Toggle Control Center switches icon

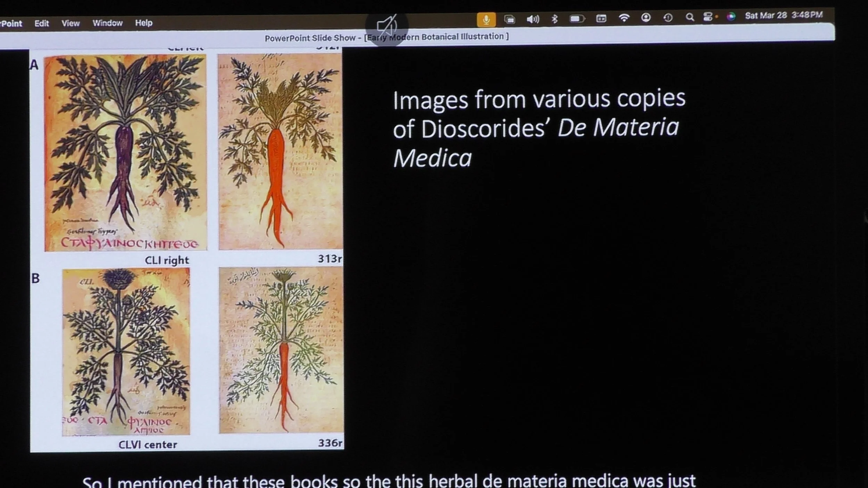pos(708,17)
